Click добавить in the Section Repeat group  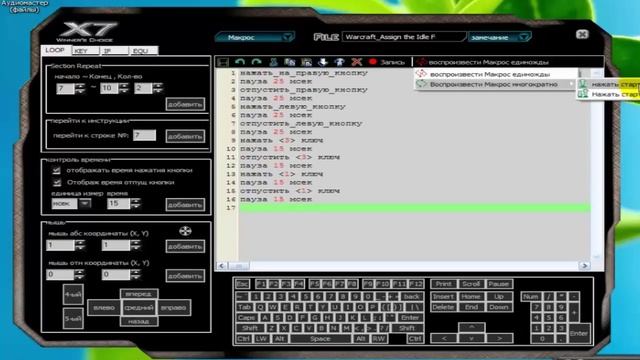click(185, 104)
